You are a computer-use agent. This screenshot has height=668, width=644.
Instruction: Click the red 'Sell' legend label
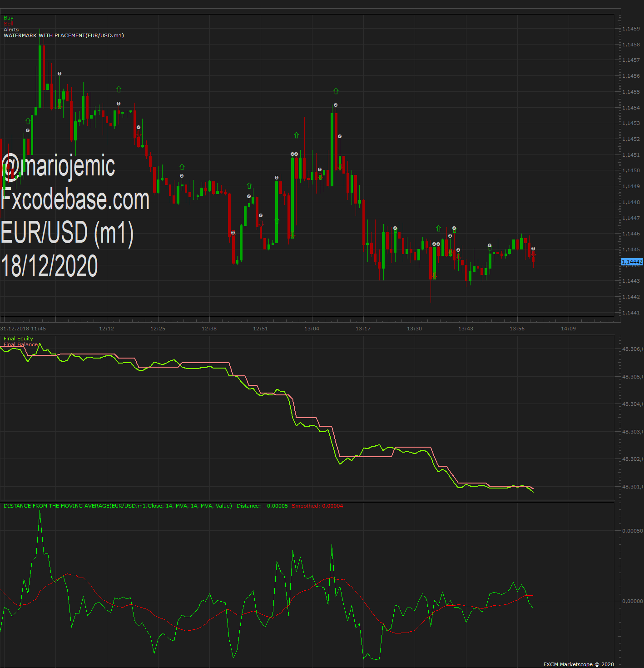9,24
